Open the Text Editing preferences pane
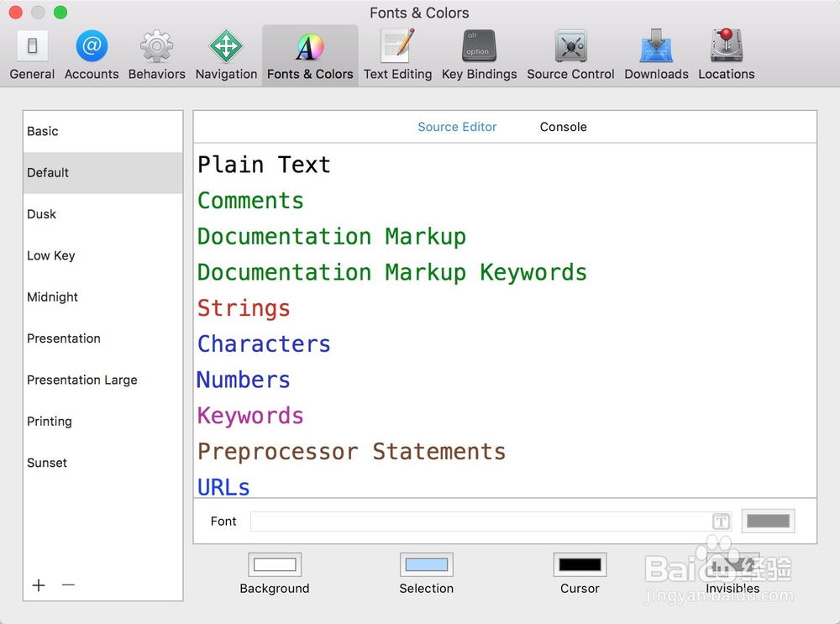840x624 pixels. tap(397, 55)
